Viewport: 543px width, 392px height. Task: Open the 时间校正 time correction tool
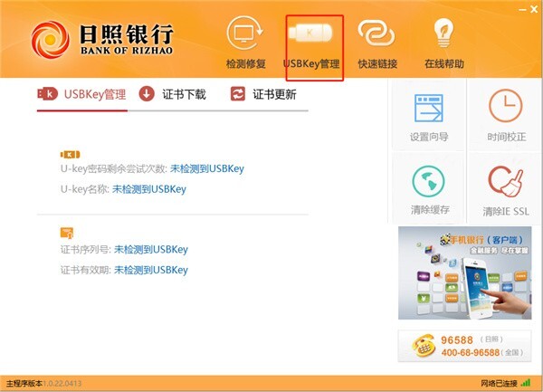[x=506, y=116]
